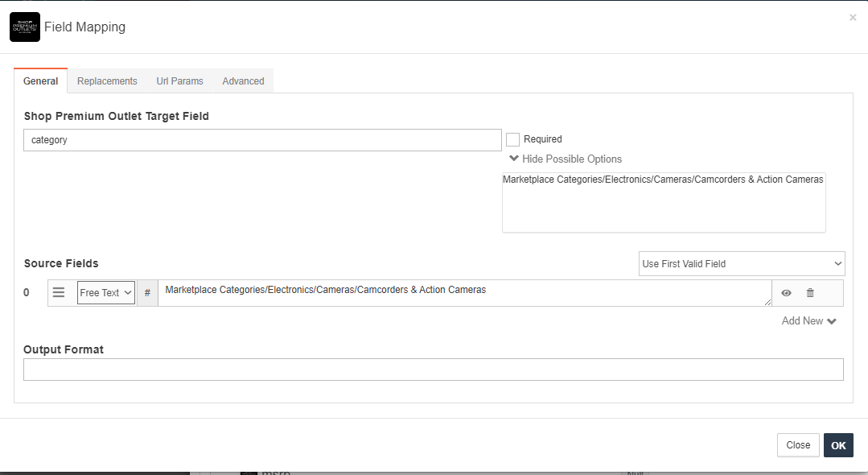Close the Field Mapping dialog with the X
Screen dimensions: 868x475
[x=853, y=18]
